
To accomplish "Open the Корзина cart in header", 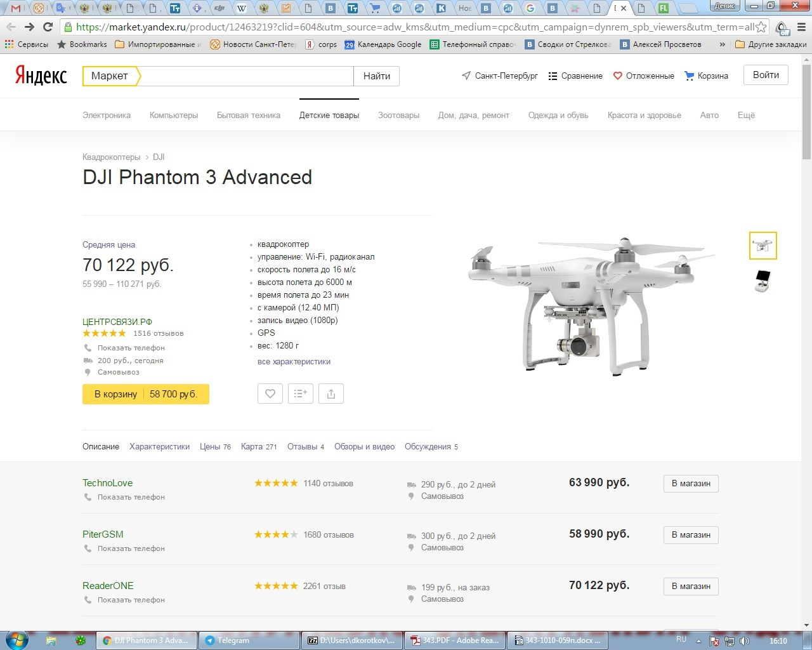I will point(706,76).
